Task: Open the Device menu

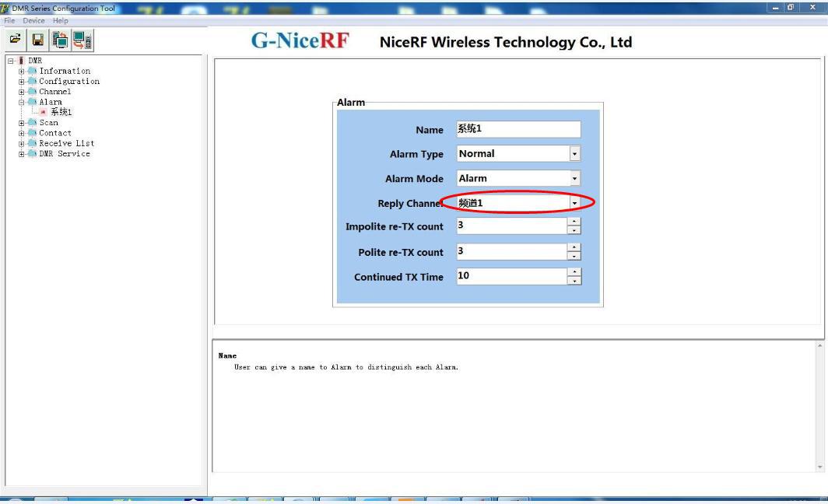Action: [x=33, y=20]
